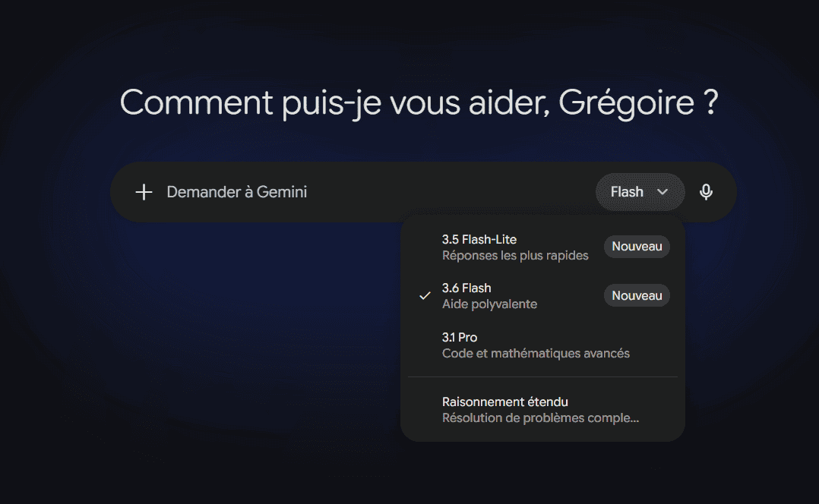Viewport: 819px width, 504px height.
Task: Enable Raisonnement étendu option
Action: click(542, 410)
